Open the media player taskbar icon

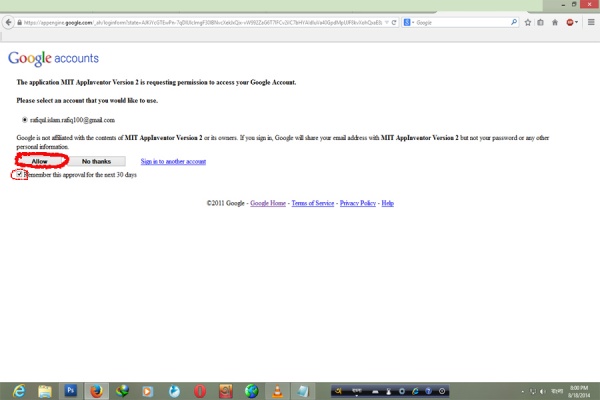(x=148, y=391)
